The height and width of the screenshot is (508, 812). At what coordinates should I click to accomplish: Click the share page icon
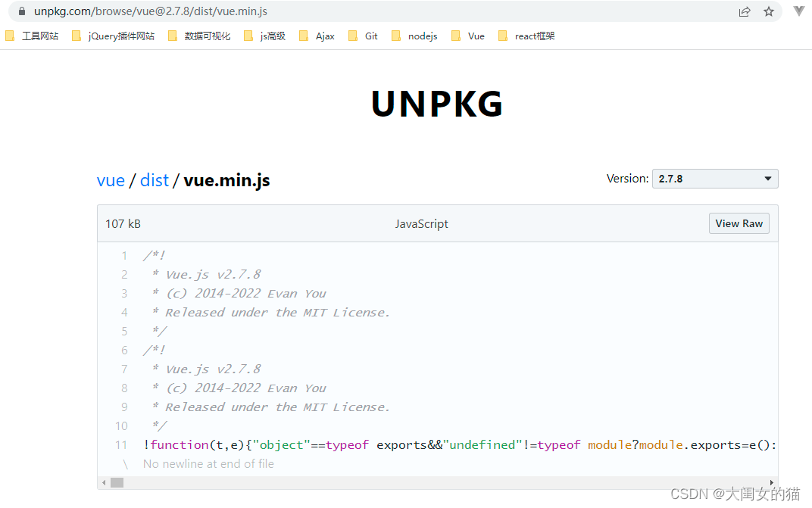745,11
